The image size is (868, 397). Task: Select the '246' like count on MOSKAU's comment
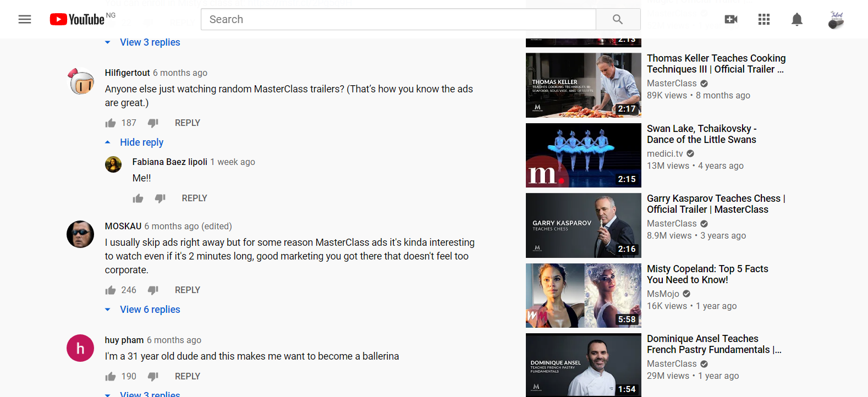coord(129,290)
